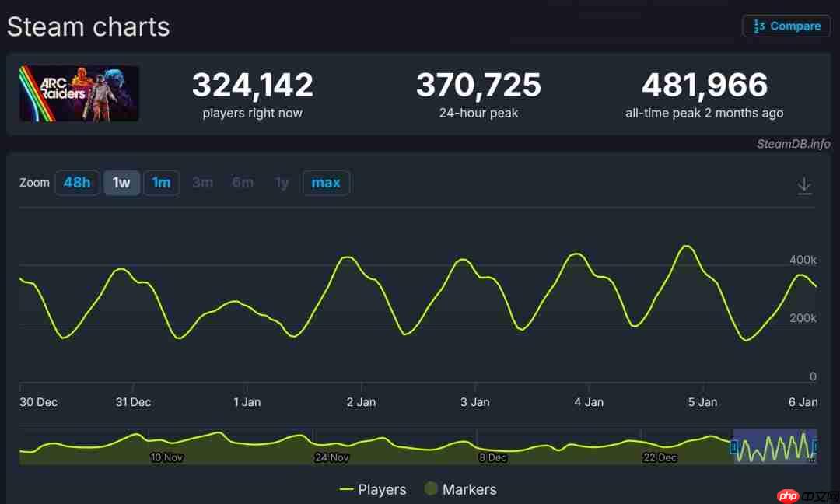The image size is (840, 504).
Task: Choose the 3m zoom option
Action: (202, 183)
